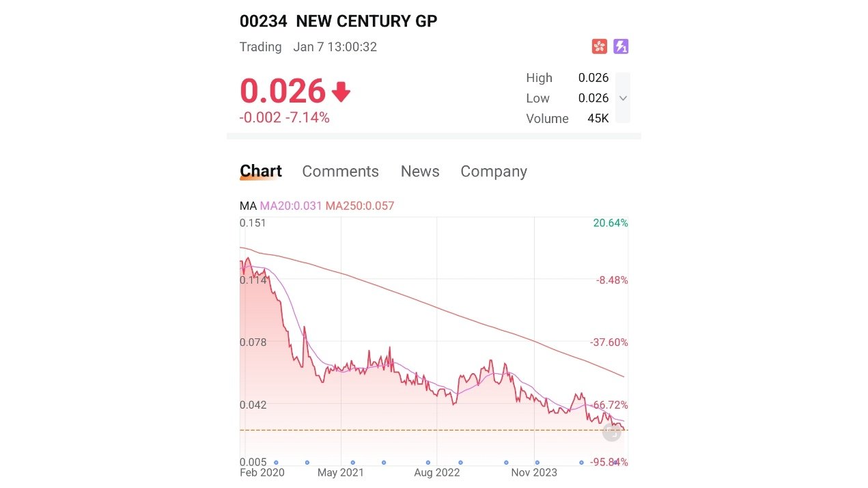Select the Chart tab
868x488 pixels.
261,172
